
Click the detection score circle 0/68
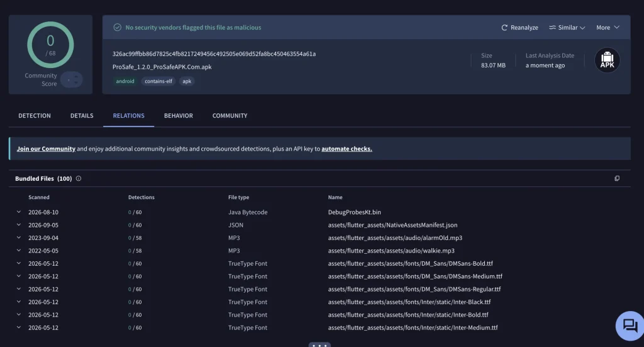click(x=50, y=45)
